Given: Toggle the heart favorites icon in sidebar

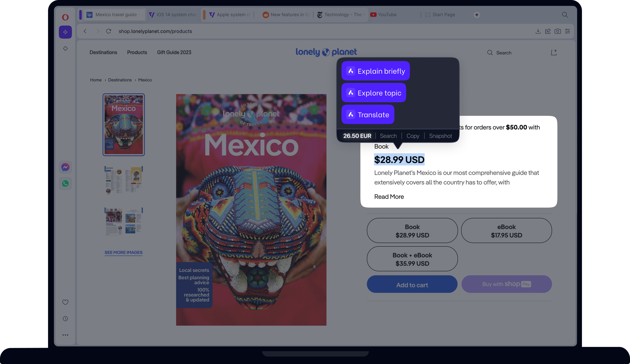Looking at the screenshot, I should (x=65, y=302).
